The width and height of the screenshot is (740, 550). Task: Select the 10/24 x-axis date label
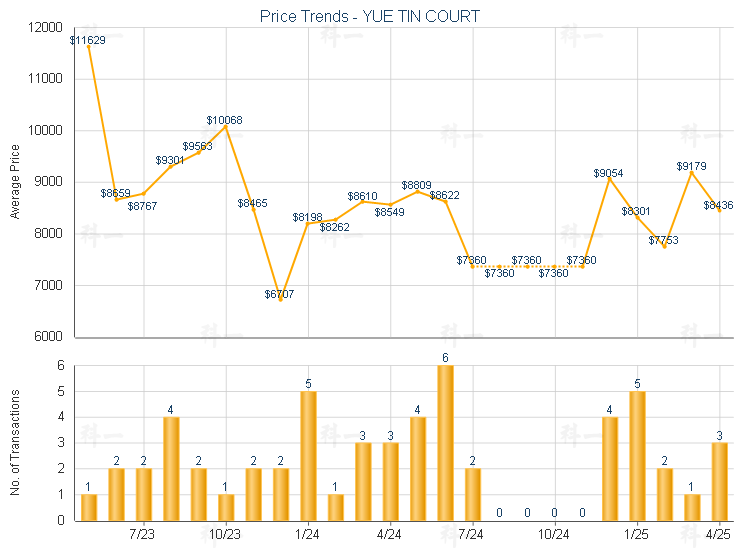[x=554, y=534]
